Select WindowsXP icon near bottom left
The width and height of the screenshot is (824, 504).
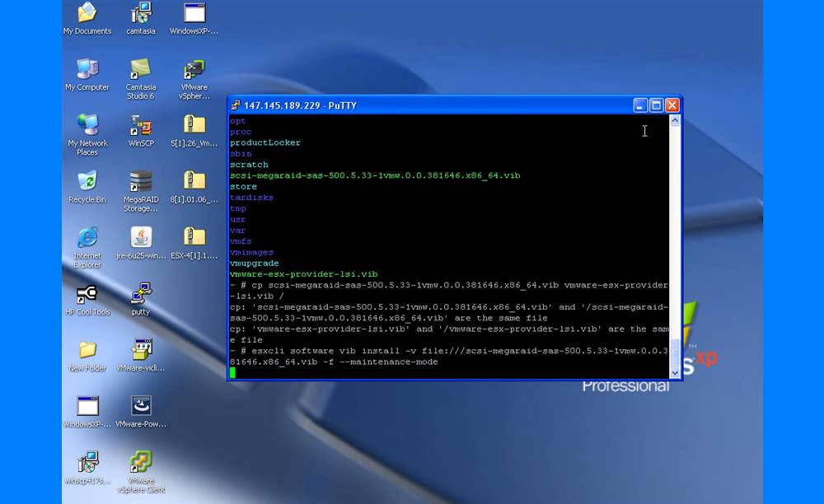point(87,412)
